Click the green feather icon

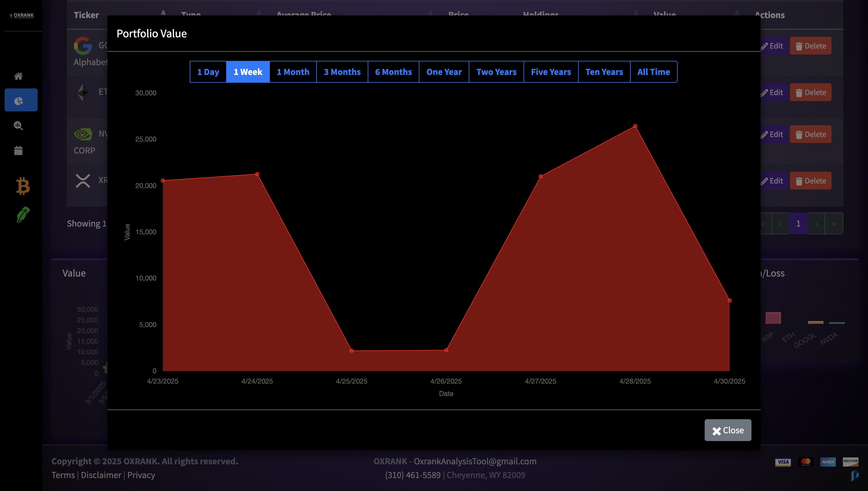[23, 215]
